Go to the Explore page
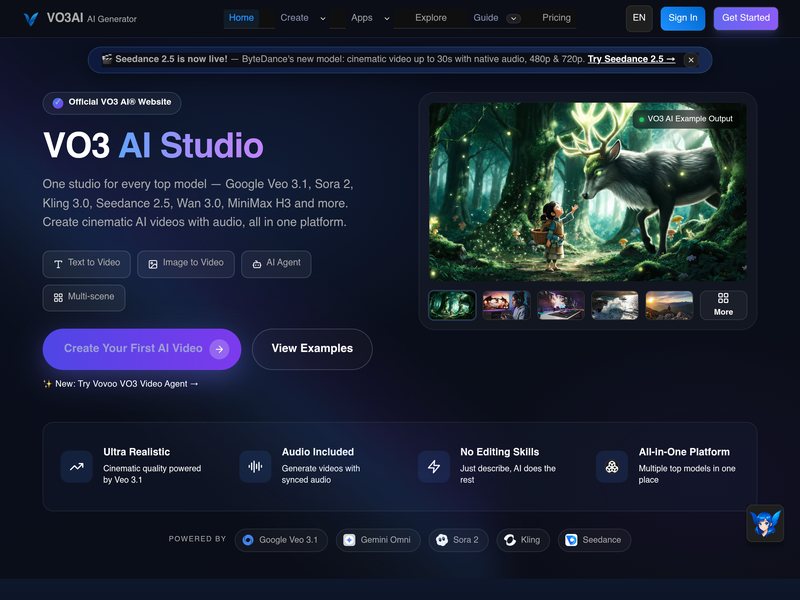The height and width of the screenshot is (600, 800). 431,18
